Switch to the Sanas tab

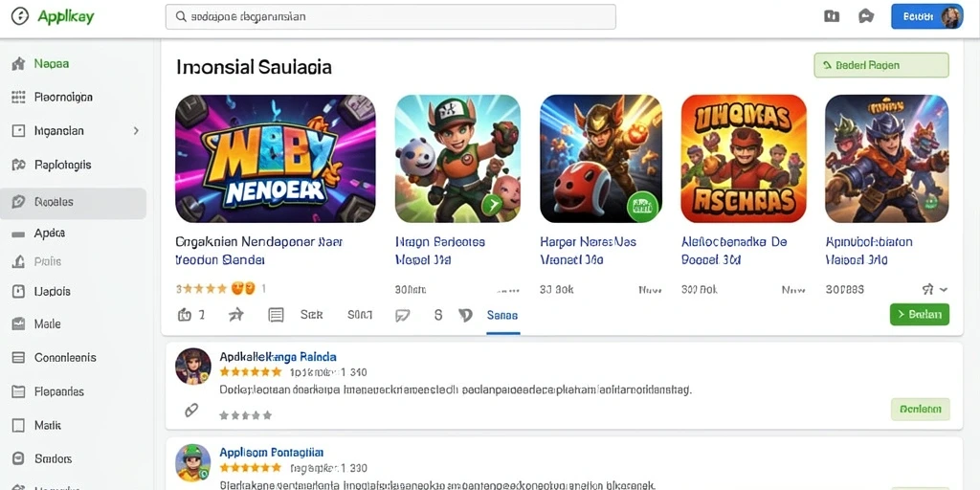click(x=502, y=316)
